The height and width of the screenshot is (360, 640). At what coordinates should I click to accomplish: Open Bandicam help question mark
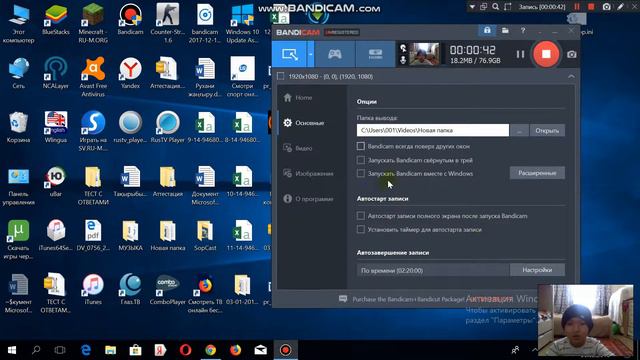(x=523, y=31)
